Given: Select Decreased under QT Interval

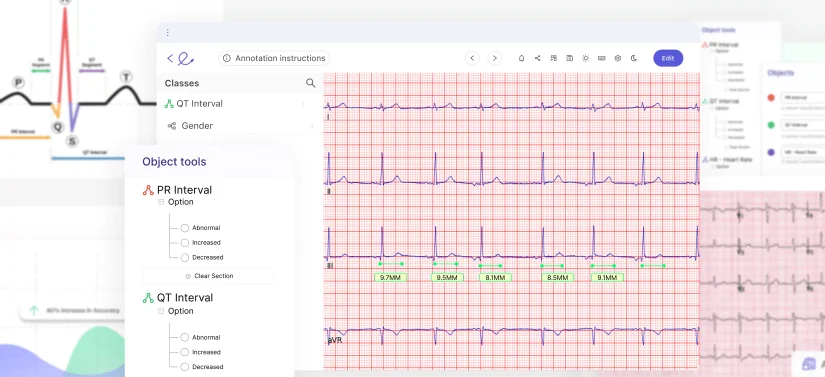Looking at the screenshot, I should click(x=185, y=366).
